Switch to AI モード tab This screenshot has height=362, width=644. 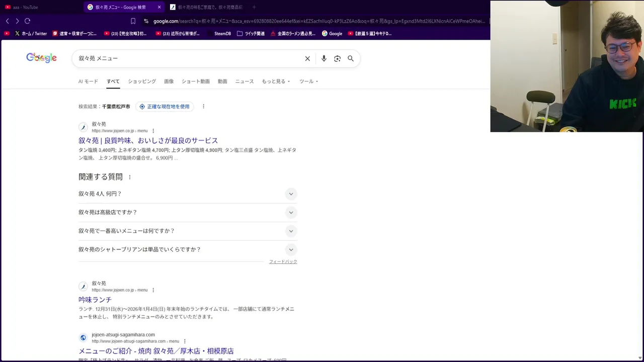pyautogui.click(x=88, y=81)
